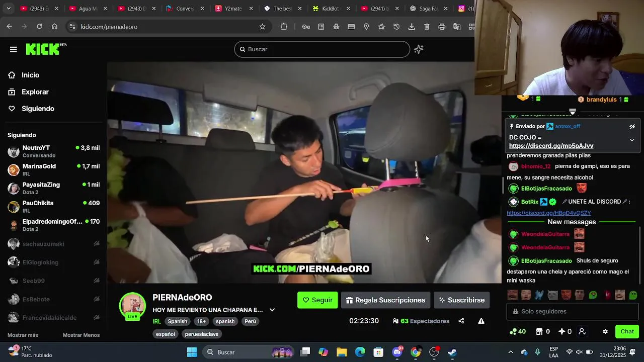Open the browser tab list dropdown
This screenshot has width=644, height=362.
pos(9,9)
